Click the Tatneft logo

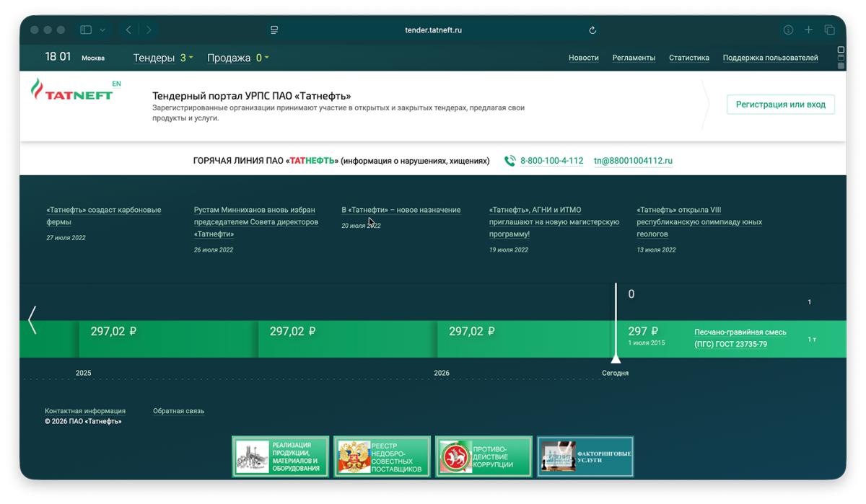pos(71,91)
